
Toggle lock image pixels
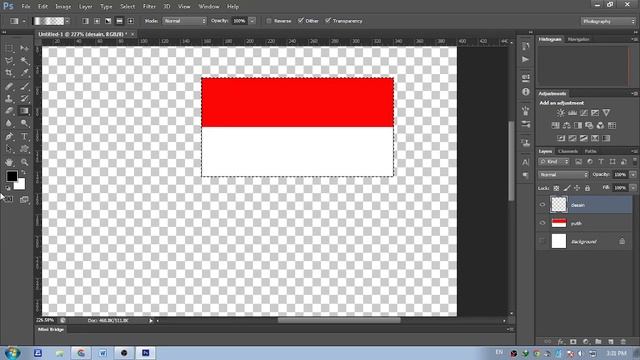point(567,188)
